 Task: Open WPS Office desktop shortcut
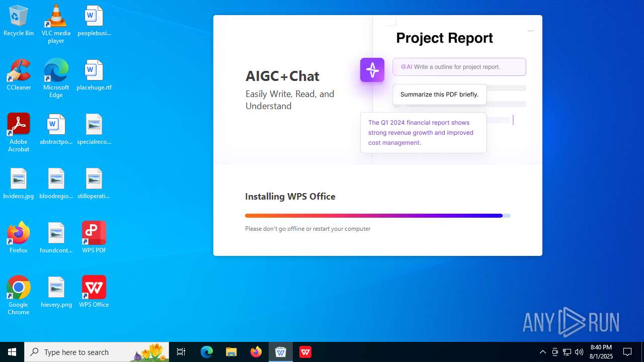[x=94, y=292]
